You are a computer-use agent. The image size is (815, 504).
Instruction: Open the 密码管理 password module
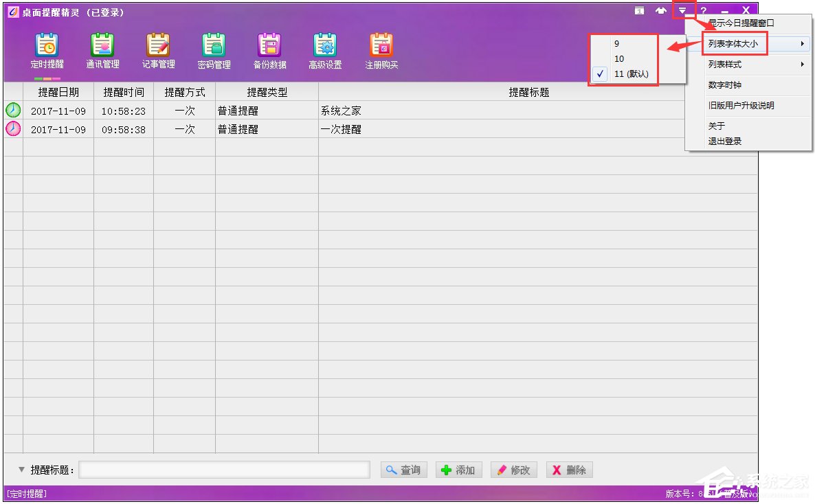[214, 51]
